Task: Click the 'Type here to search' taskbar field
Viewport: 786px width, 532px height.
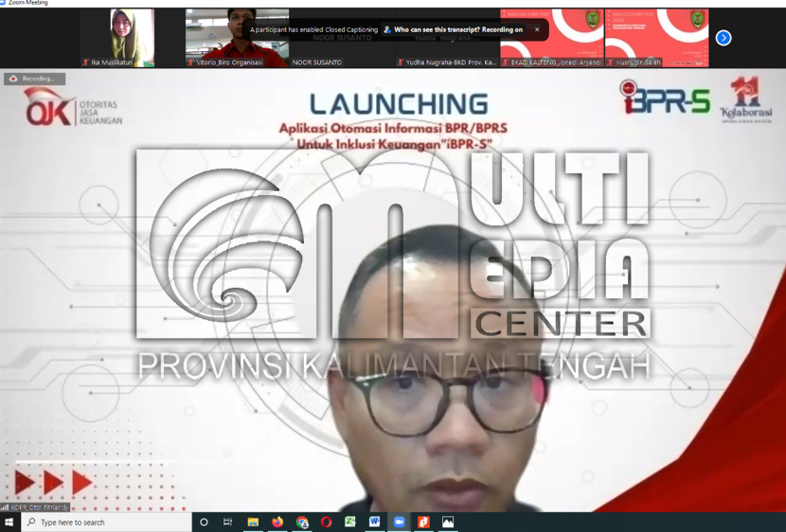Action: click(x=106, y=522)
